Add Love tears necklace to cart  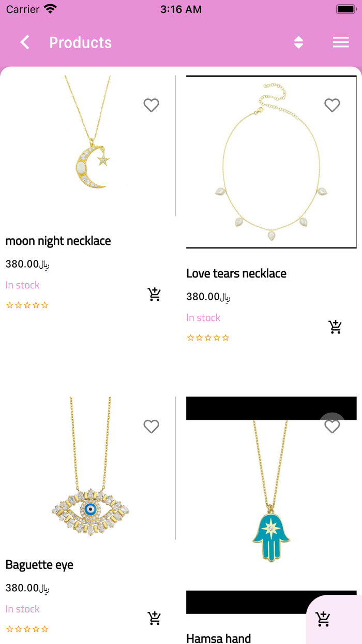pyautogui.click(x=335, y=327)
